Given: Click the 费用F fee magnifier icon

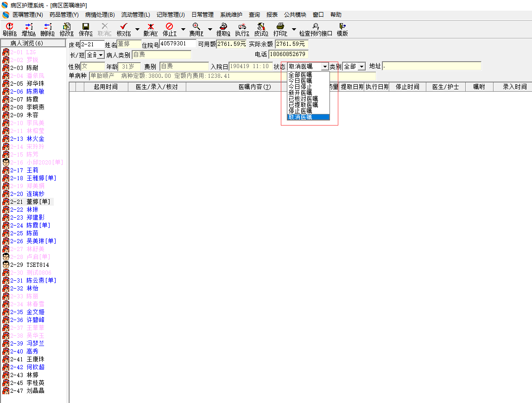Looking at the screenshot, I should tap(196, 26).
